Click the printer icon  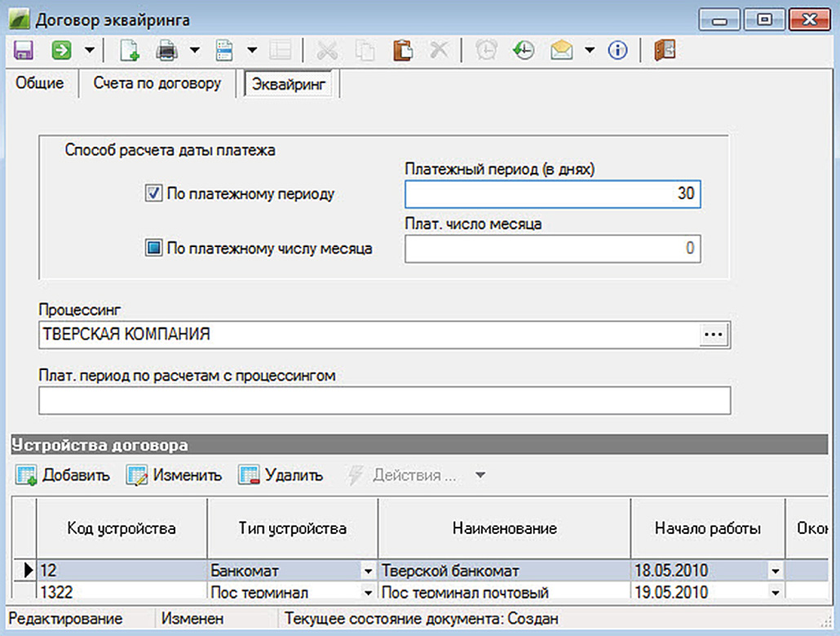(167, 51)
